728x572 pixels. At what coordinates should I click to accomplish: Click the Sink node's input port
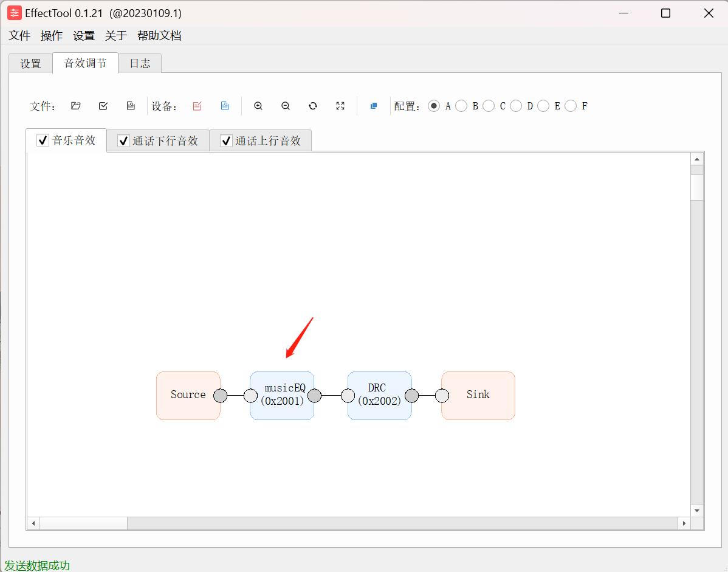(442, 396)
